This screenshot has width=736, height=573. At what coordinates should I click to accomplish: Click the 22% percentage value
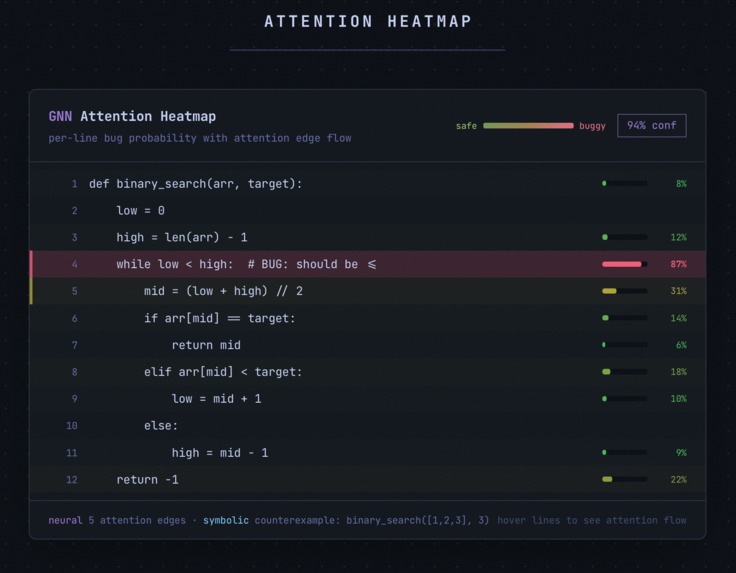(678, 479)
